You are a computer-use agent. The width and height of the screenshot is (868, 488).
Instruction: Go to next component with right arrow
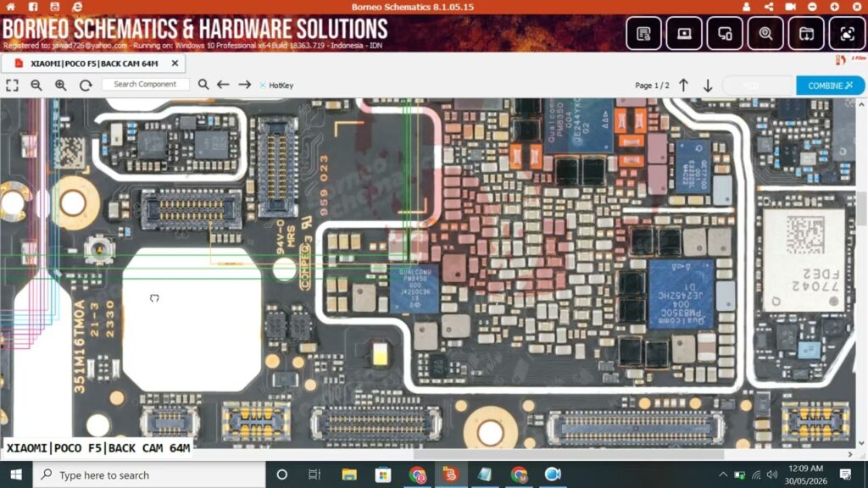click(x=245, y=85)
